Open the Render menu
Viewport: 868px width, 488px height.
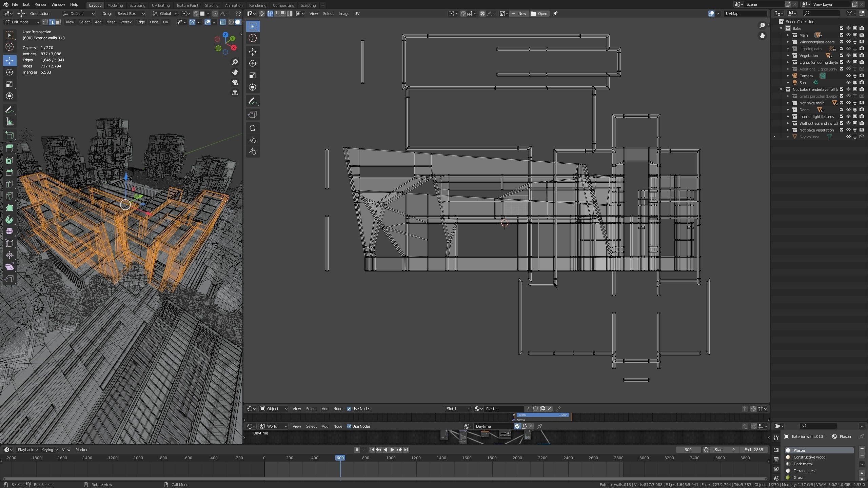(x=40, y=4)
